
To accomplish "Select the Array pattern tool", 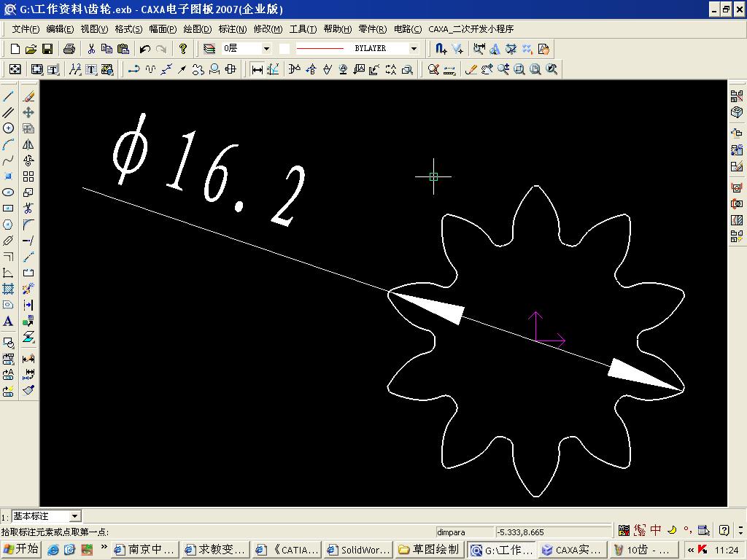I will click(x=28, y=176).
